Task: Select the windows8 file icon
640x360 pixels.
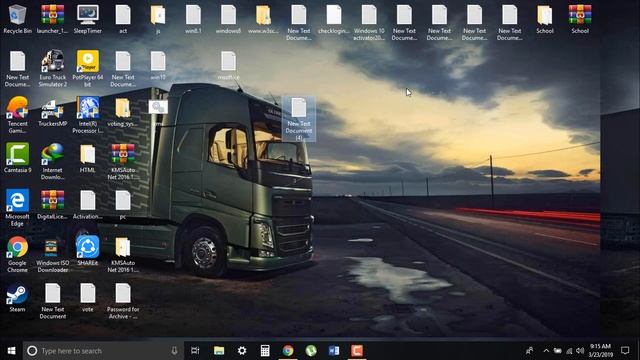Action: 228,19
